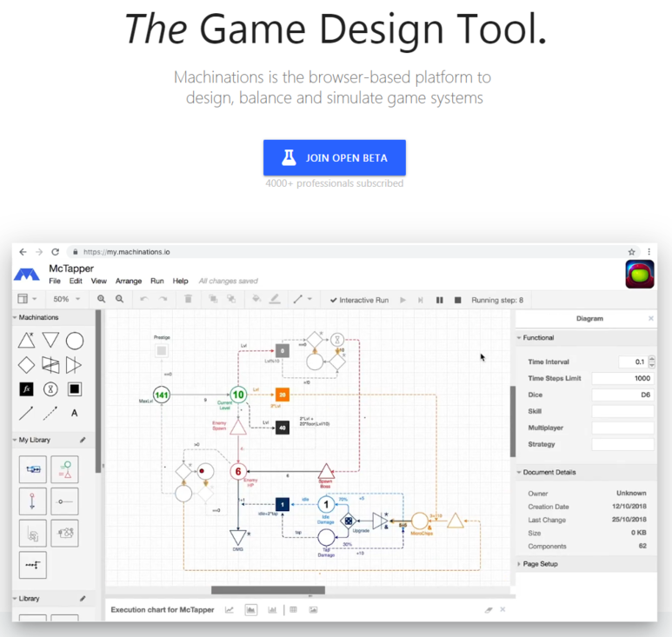Select the Pool circle shape
This screenshot has width=672, height=637.
point(75,341)
